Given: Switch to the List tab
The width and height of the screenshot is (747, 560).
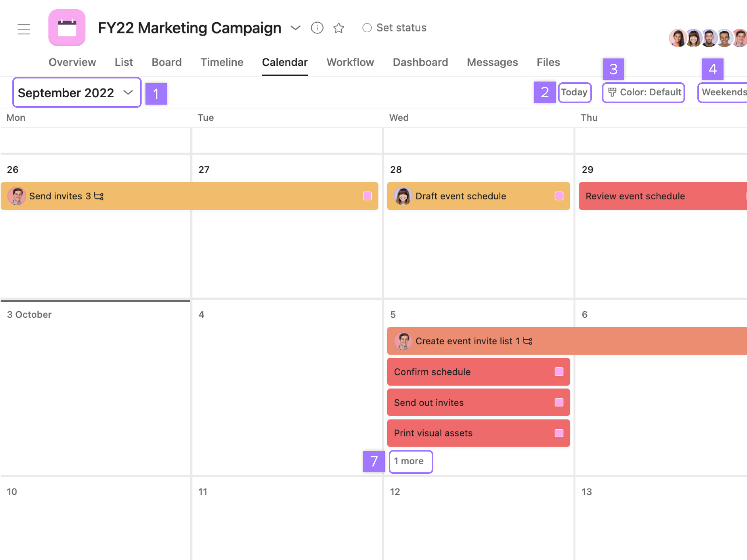Looking at the screenshot, I should (124, 62).
